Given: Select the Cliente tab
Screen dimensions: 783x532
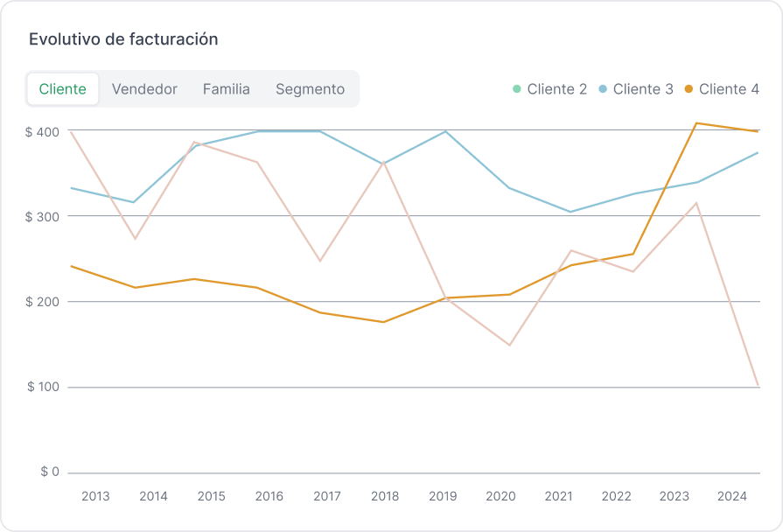Looking at the screenshot, I should coord(63,89).
